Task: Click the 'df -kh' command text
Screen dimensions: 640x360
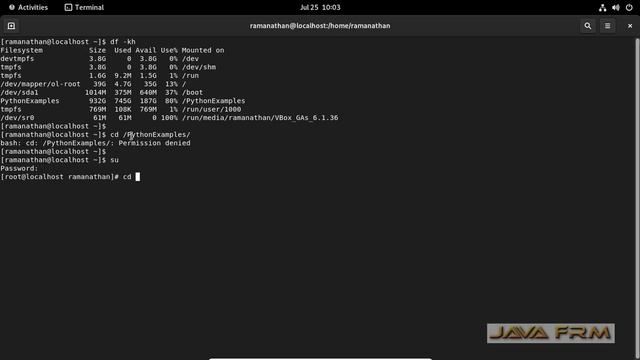Action: coord(122,42)
